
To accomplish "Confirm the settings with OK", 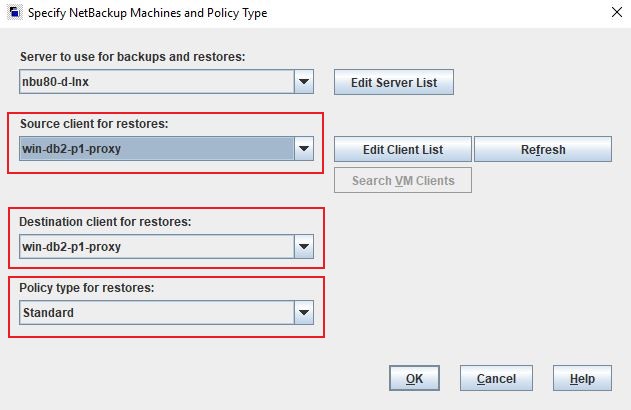I will (x=414, y=379).
